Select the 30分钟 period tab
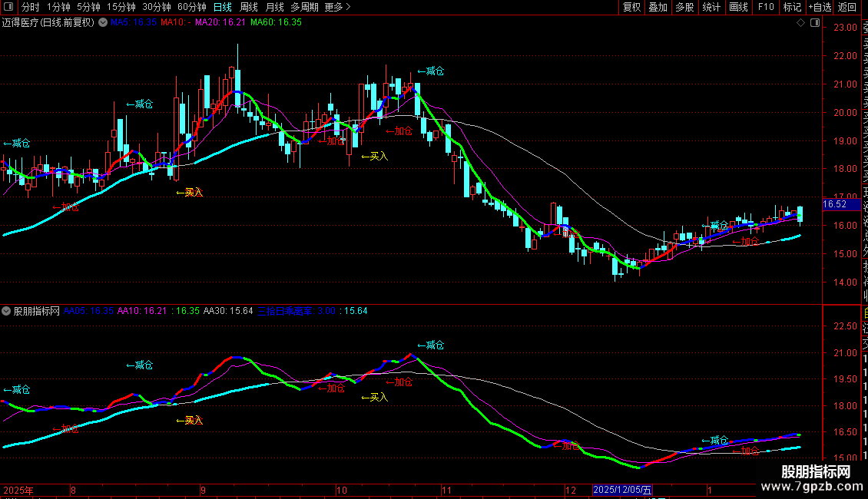The width and height of the screenshot is (868, 499). (x=157, y=7)
